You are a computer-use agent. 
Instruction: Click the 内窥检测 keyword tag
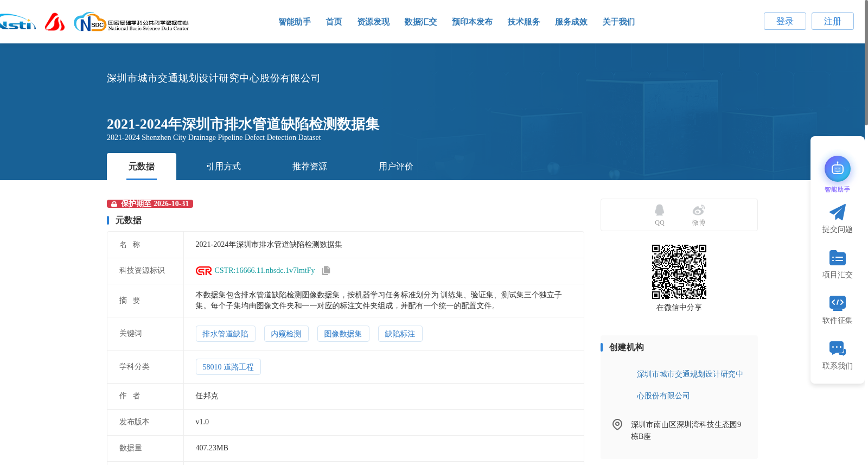(286, 334)
